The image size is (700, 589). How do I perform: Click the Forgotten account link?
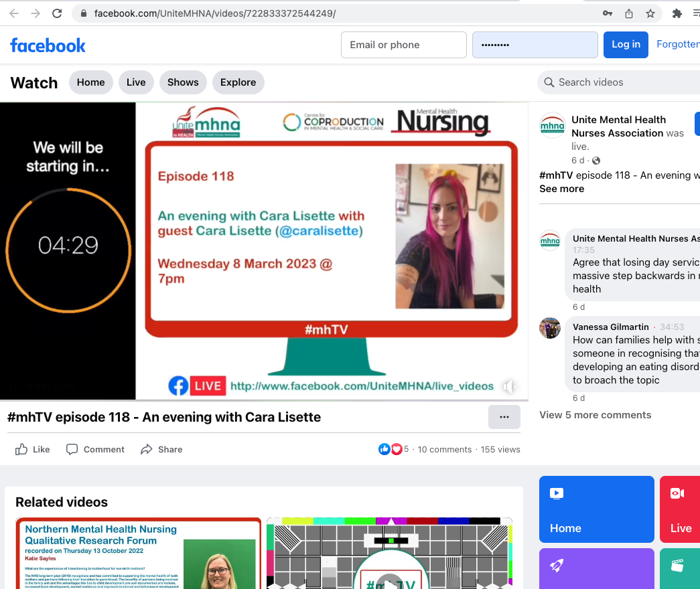click(678, 44)
